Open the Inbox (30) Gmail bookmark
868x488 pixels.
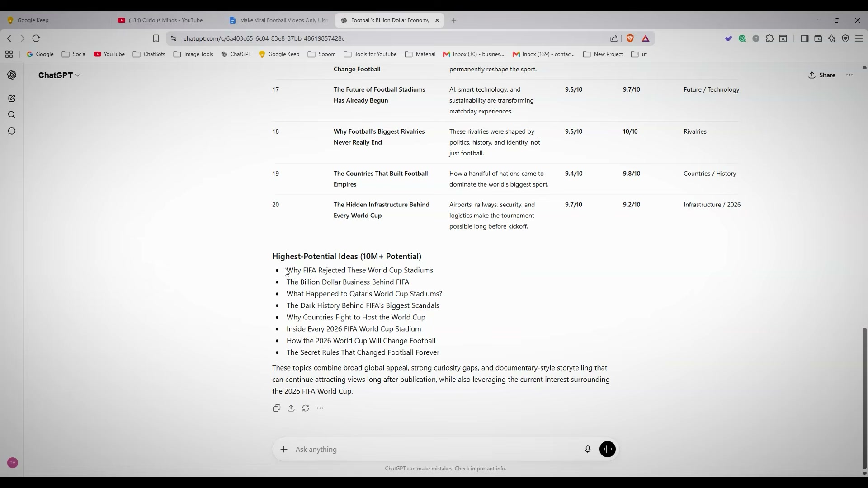(474, 54)
